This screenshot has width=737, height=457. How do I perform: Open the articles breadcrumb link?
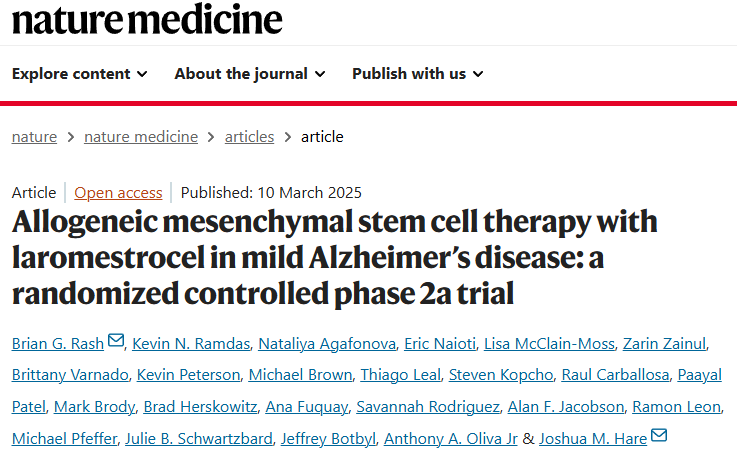tap(249, 137)
